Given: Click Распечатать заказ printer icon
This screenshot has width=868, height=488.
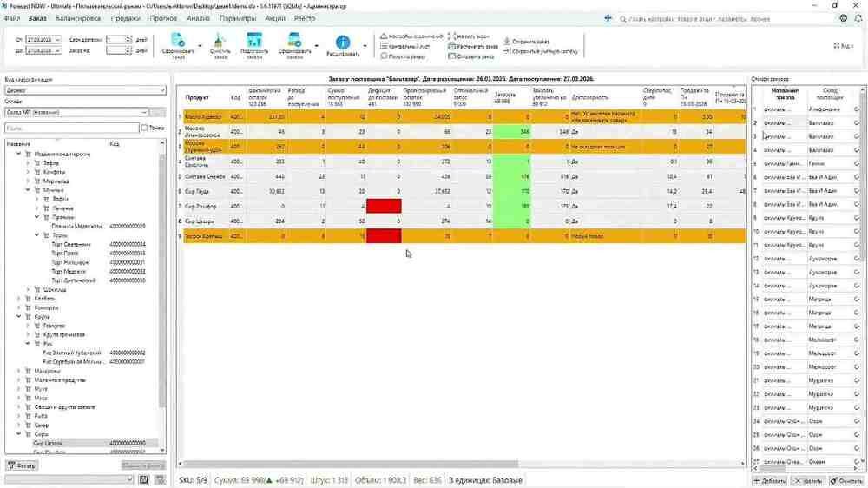Looking at the screenshot, I should (451, 47).
